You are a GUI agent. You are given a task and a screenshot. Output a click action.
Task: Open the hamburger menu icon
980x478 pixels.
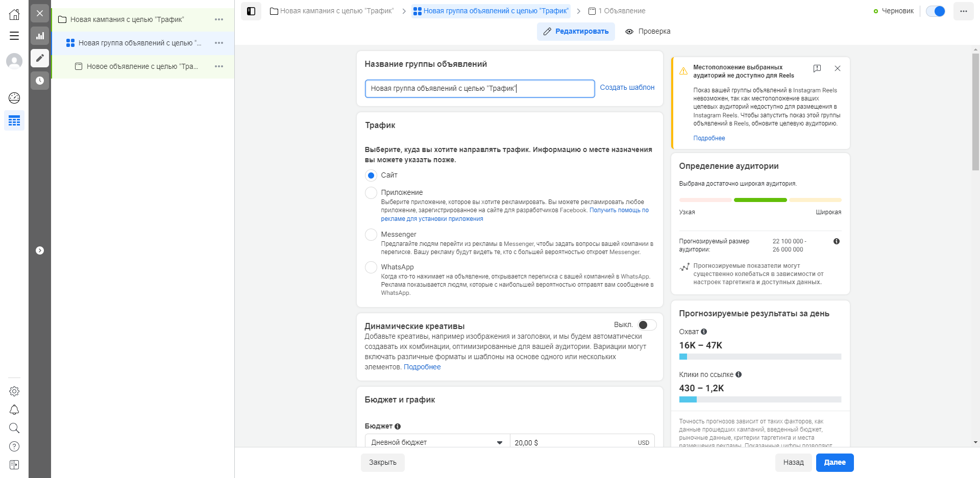[14, 36]
